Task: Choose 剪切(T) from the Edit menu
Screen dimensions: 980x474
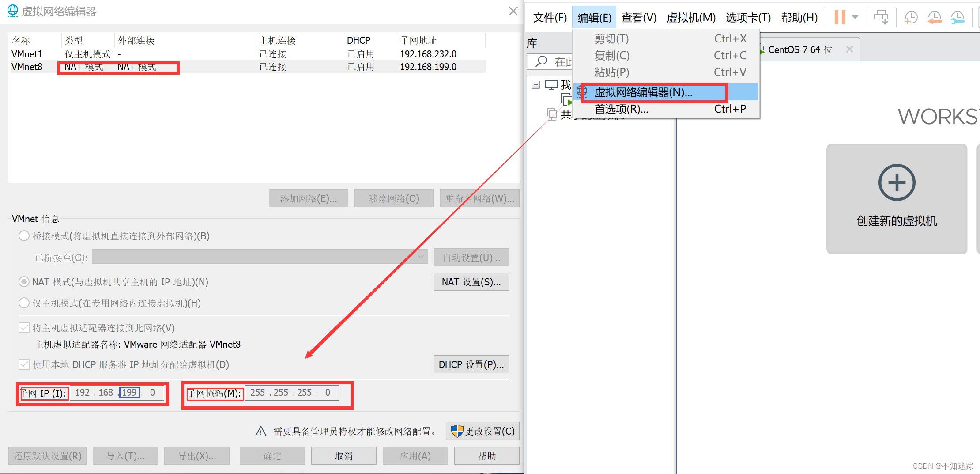Action: coord(666,39)
